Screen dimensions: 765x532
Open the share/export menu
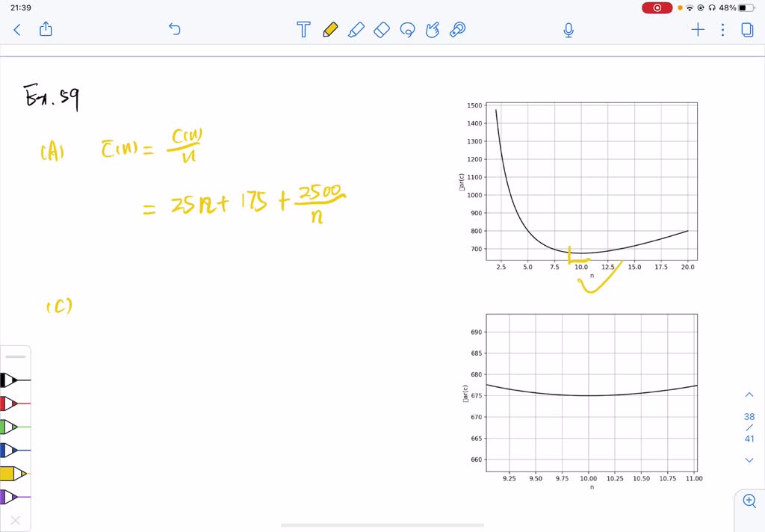pyautogui.click(x=46, y=30)
